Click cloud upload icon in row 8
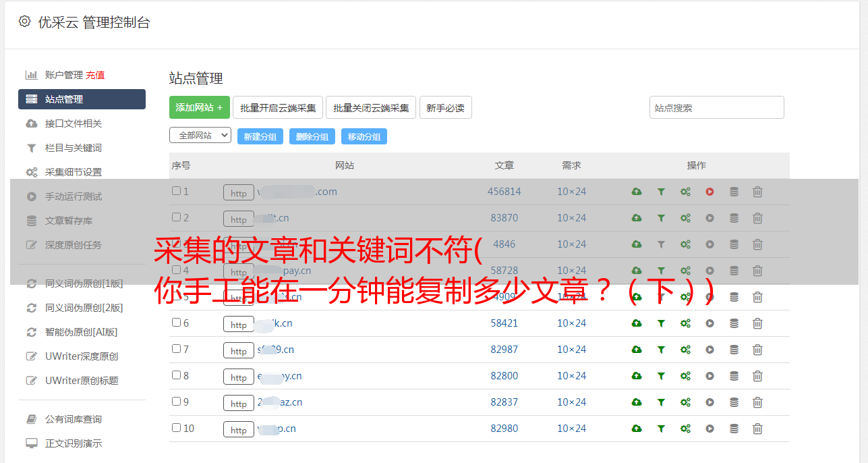The image size is (868, 463). tap(637, 376)
